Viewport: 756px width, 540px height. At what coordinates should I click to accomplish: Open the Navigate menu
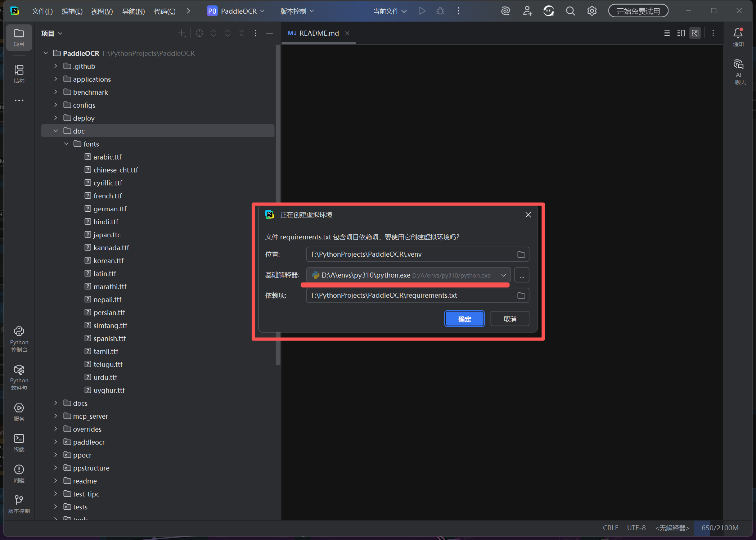[134, 11]
